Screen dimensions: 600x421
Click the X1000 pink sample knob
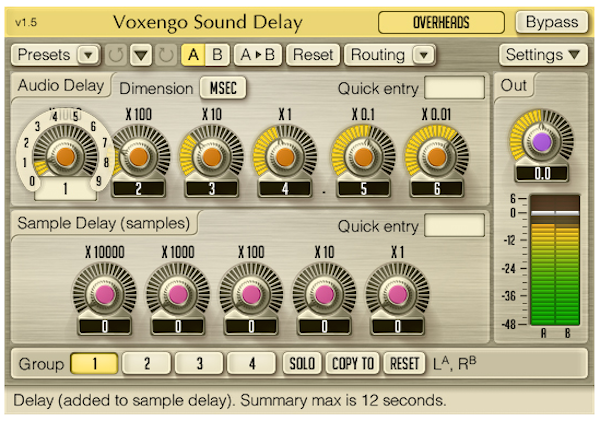click(x=178, y=294)
